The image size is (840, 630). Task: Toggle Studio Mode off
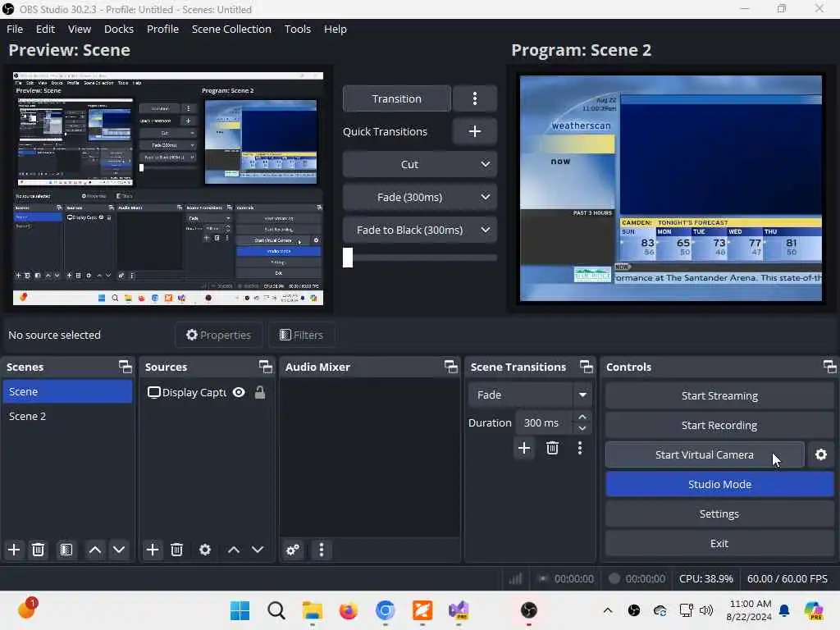(x=719, y=484)
